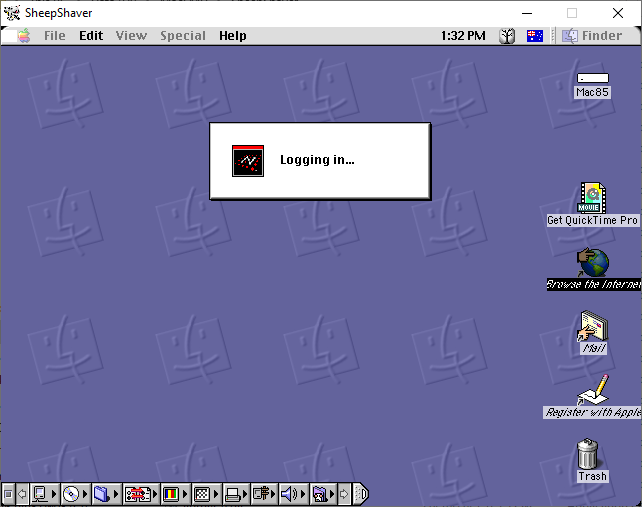Click the Control Strip right scroll arrow

pyautogui.click(x=344, y=494)
